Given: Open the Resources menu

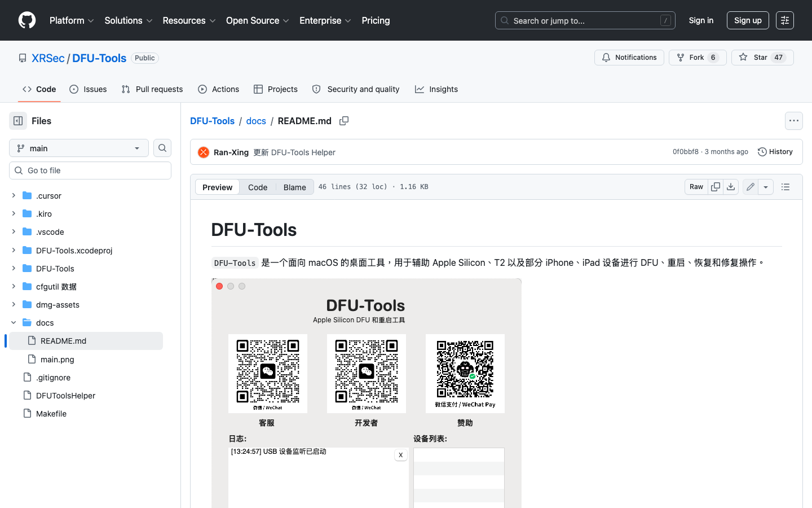Looking at the screenshot, I should click(x=189, y=20).
